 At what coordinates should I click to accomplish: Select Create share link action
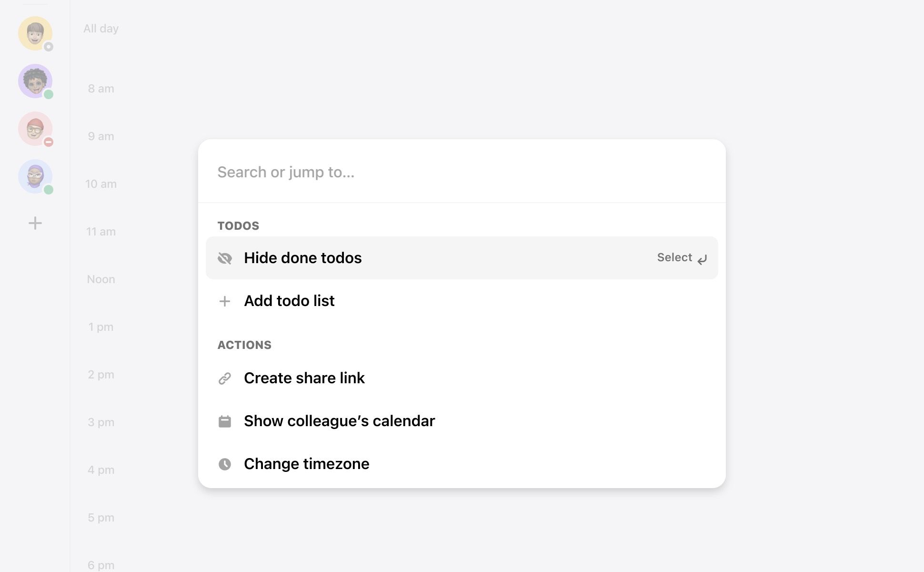(304, 378)
